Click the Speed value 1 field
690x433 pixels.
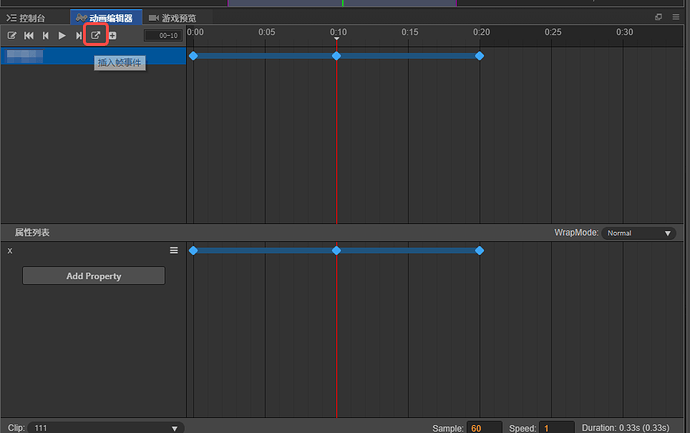coord(557,428)
